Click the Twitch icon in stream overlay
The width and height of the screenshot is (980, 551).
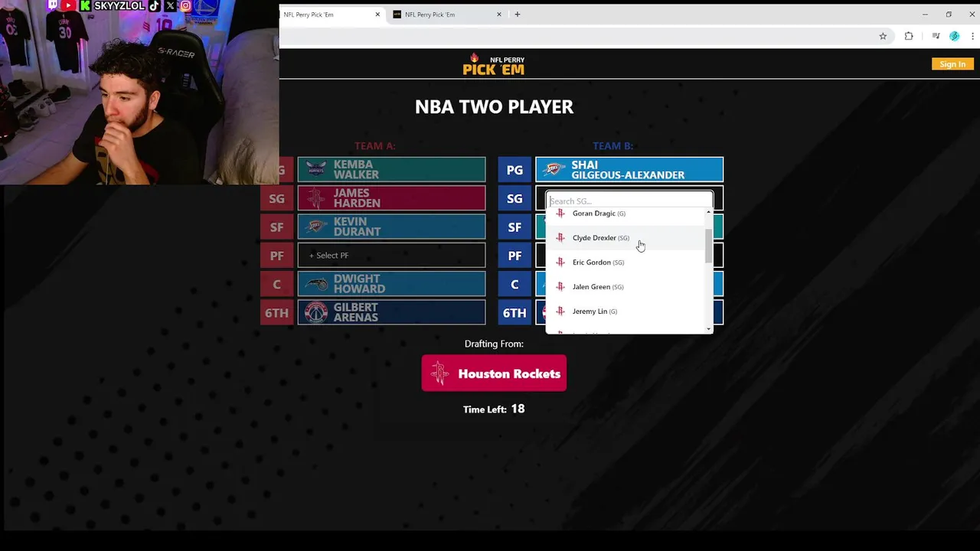point(53,5)
